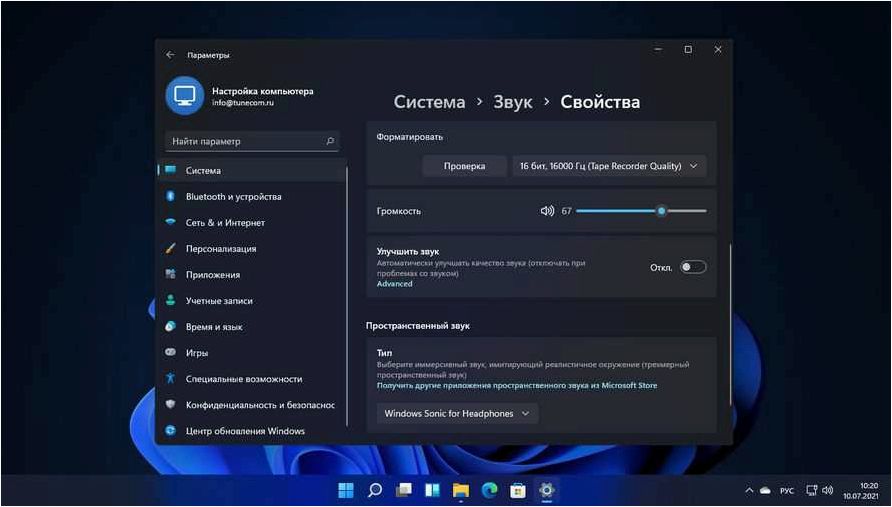Image resolution: width=892 pixels, height=507 pixels.
Task: Open Task View on the taskbar
Action: pos(404,490)
